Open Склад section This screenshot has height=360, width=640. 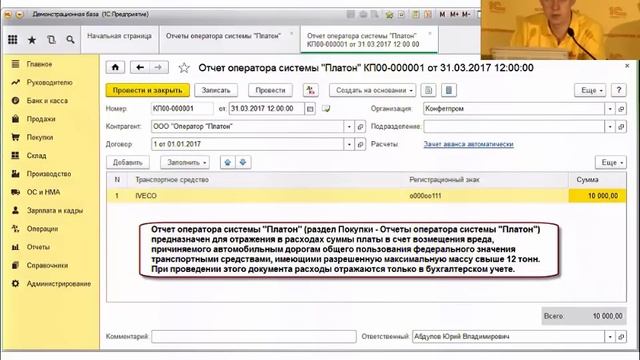pos(36,156)
